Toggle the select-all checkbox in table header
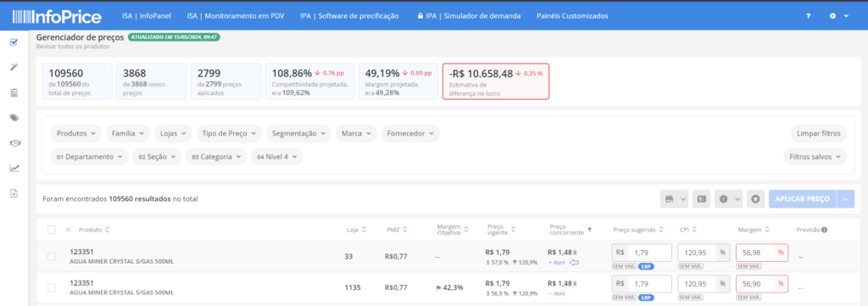 point(52,230)
